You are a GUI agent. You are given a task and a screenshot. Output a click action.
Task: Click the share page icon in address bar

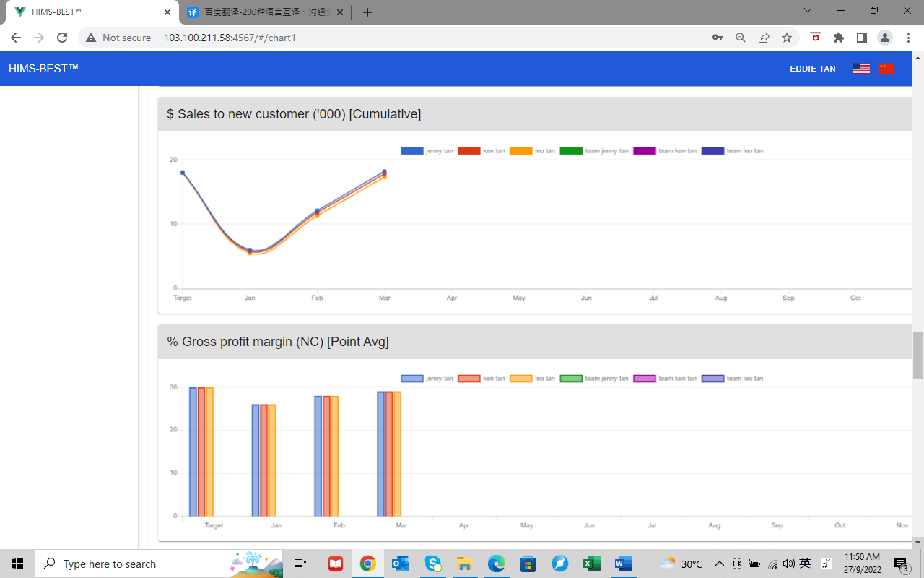coord(764,38)
